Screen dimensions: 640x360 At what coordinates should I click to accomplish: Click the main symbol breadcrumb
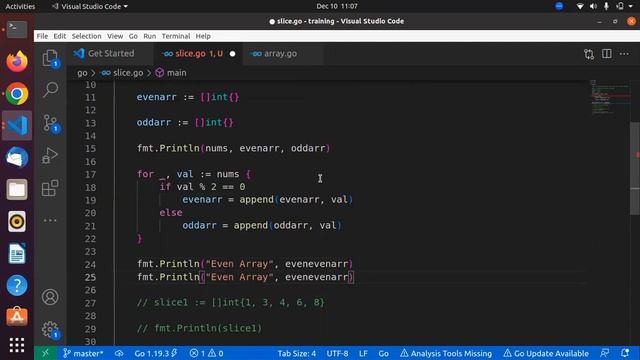(x=171, y=73)
